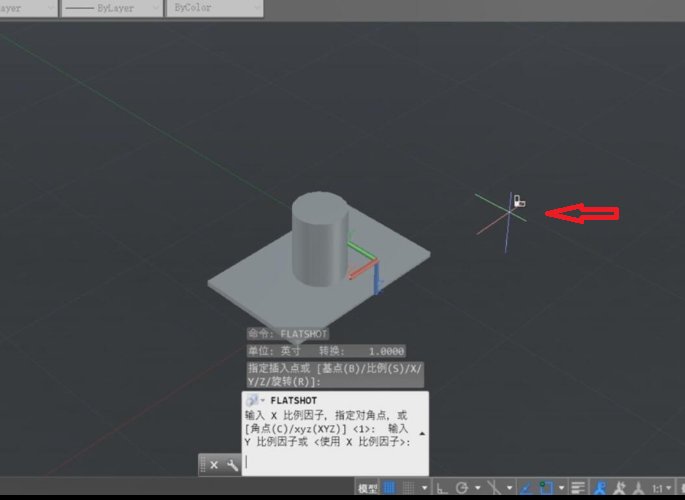Click the blue annotation visibility icon
The height and width of the screenshot is (500, 685).
pos(601,489)
